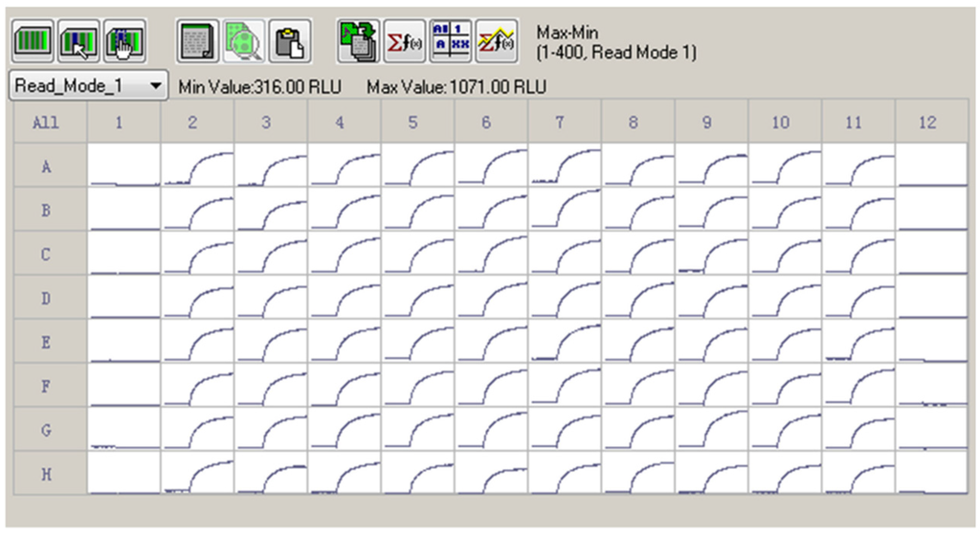
Task: Click the clipboard paste icon
Action: point(286,41)
